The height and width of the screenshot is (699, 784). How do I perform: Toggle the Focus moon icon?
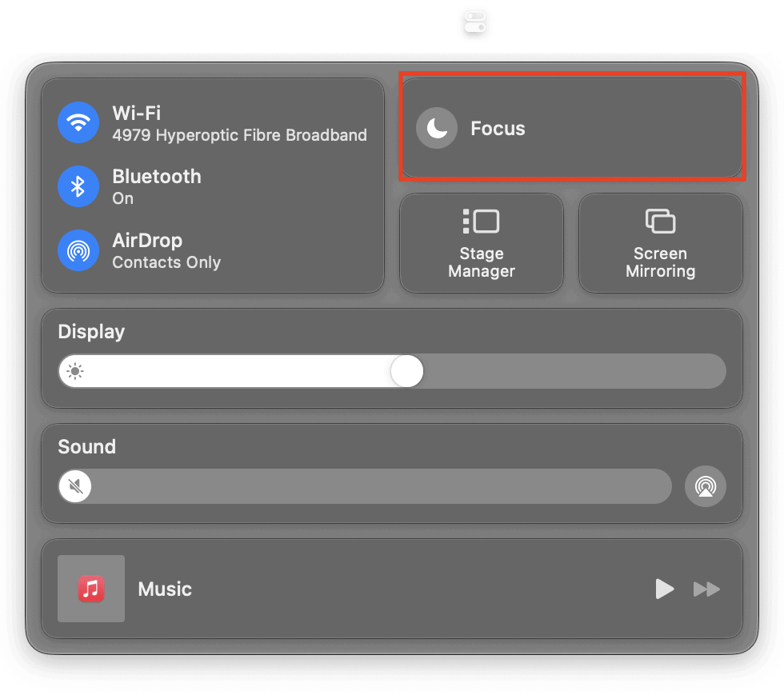point(437,129)
